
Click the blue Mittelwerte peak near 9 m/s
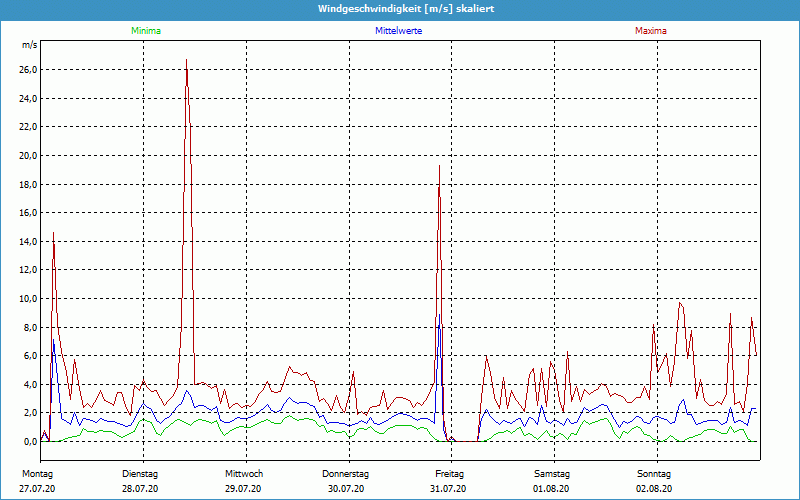click(x=439, y=315)
